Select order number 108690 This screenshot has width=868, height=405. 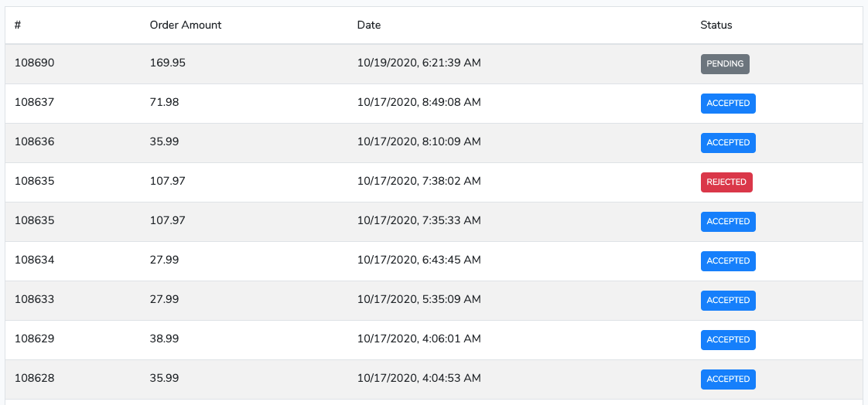click(x=35, y=63)
